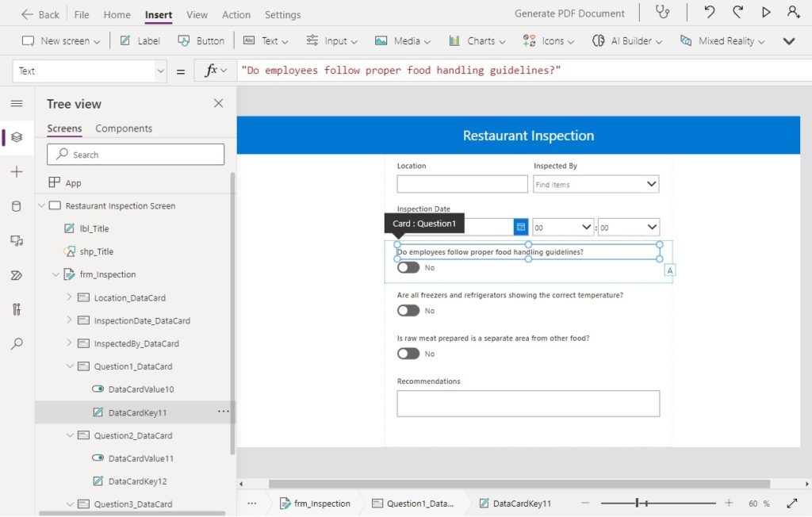Image resolution: width=812 pixels, height=517 pixels.
Task: Preview the app with play icon
Action: pos(766,13)
